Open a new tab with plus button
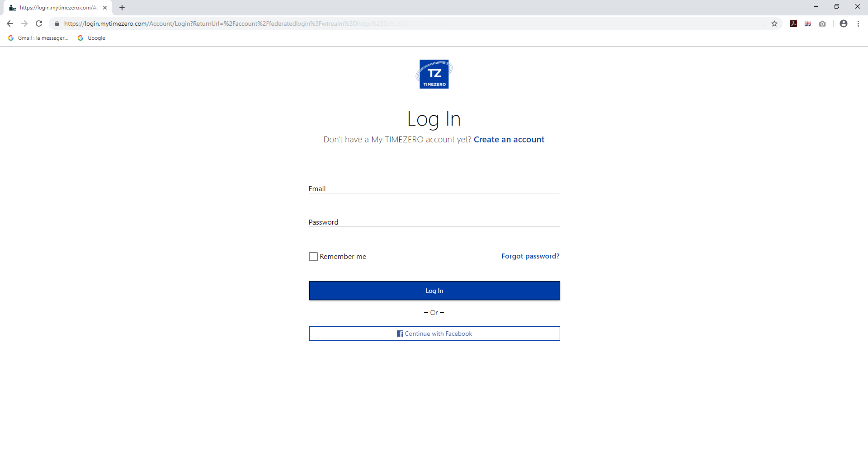This screenshot has height=470, width=868. (122, 8)
